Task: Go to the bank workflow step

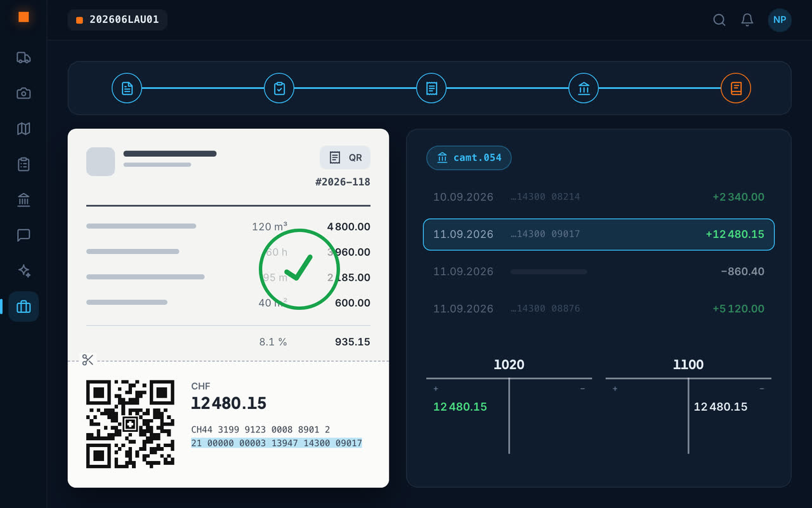Action: pyautogui.click(x=584, y=88)
